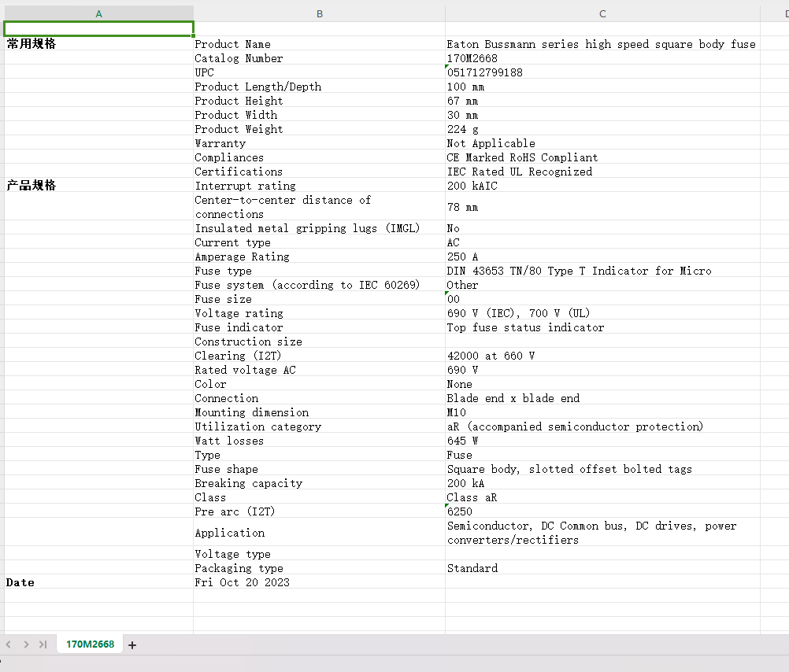
Task: Select column A header
Action: [x=98, y=13]
